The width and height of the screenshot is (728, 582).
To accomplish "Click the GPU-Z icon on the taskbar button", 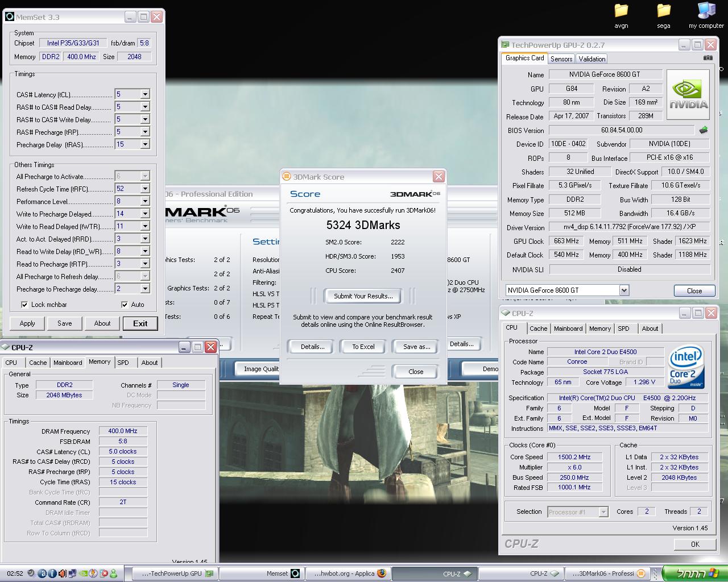I will (x=209, y=573).
